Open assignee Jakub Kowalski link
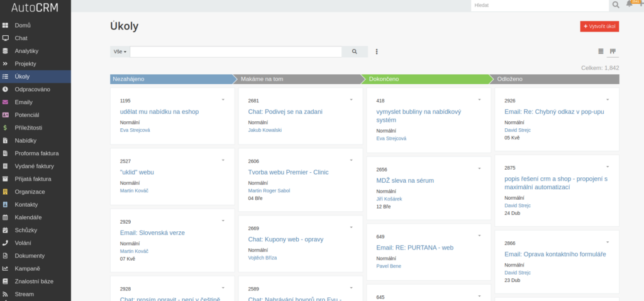 coord(265,130)
